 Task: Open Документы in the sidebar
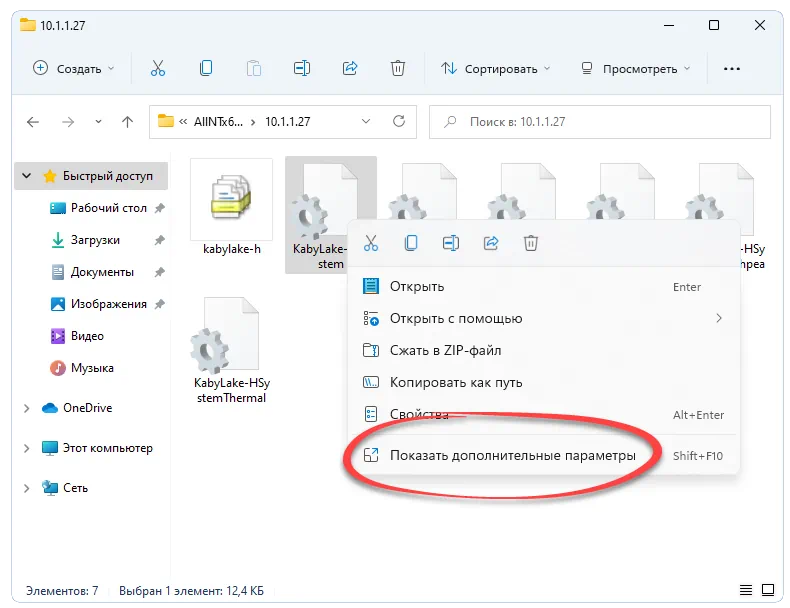[93, 272]
